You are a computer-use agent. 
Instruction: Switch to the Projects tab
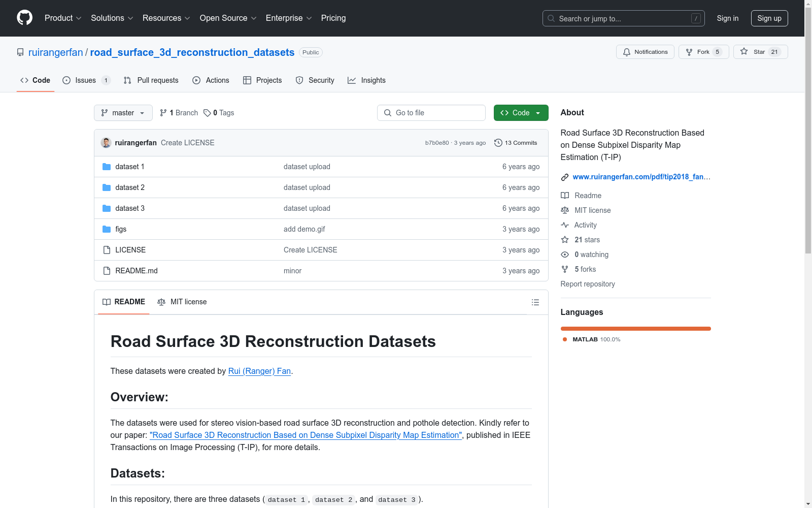(x=262, y=80)
